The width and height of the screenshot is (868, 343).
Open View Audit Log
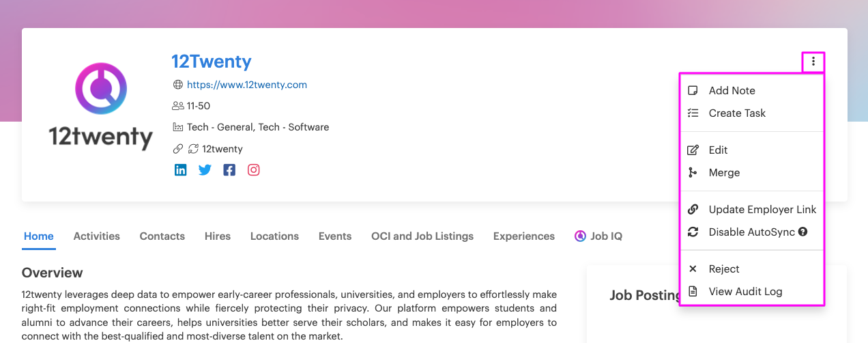[752, 292]
